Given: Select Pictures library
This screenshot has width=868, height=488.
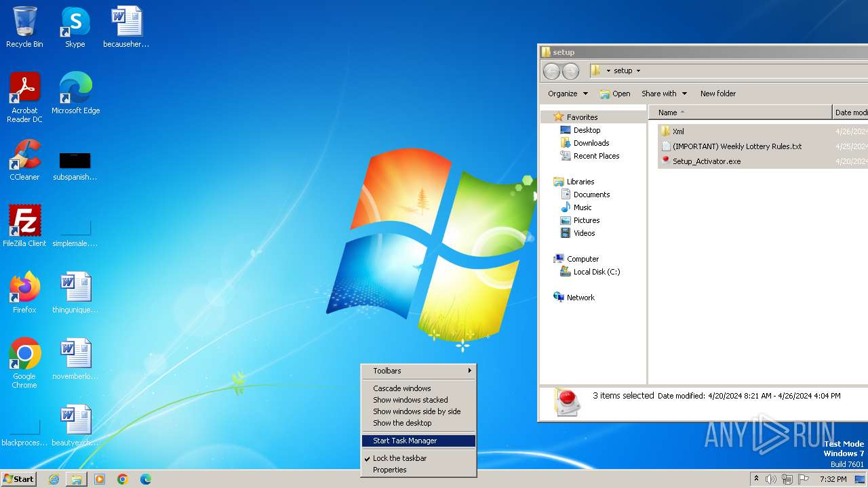Looking at the screenshot, I should pyautogui.click(x=580, y=220).
